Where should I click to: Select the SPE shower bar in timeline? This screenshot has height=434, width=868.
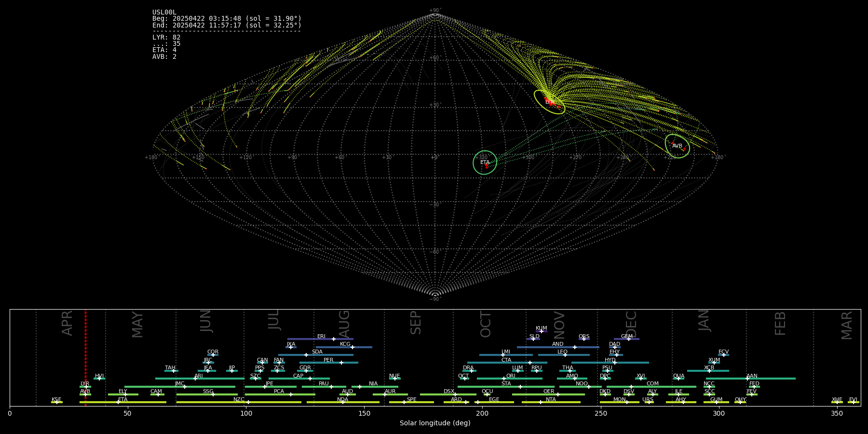tap(411, 402)
